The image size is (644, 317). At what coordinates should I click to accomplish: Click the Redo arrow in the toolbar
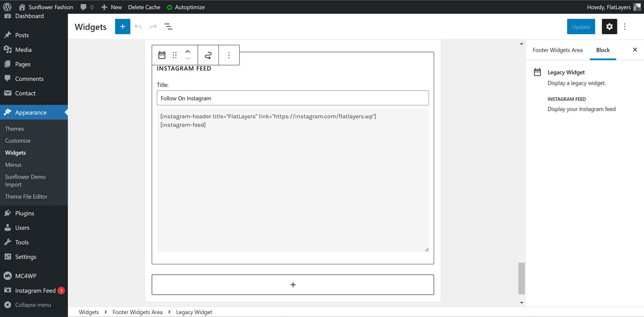tap(153, 27)
